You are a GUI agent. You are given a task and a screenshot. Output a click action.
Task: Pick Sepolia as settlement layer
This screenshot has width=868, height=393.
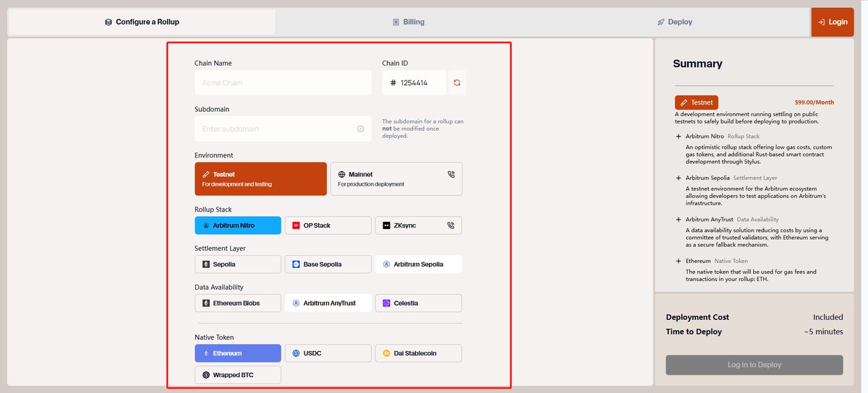click(238, 264)
